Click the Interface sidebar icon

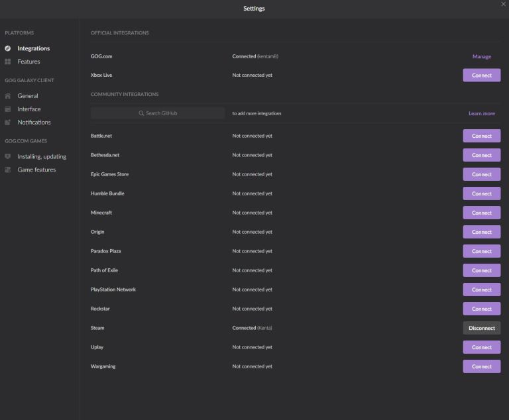coord(8,109)
